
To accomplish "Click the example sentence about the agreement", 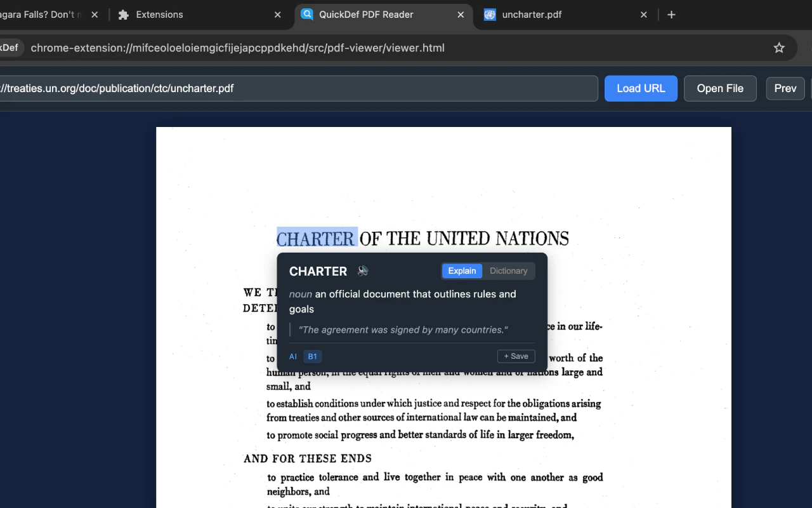I will tap(403, 330).
